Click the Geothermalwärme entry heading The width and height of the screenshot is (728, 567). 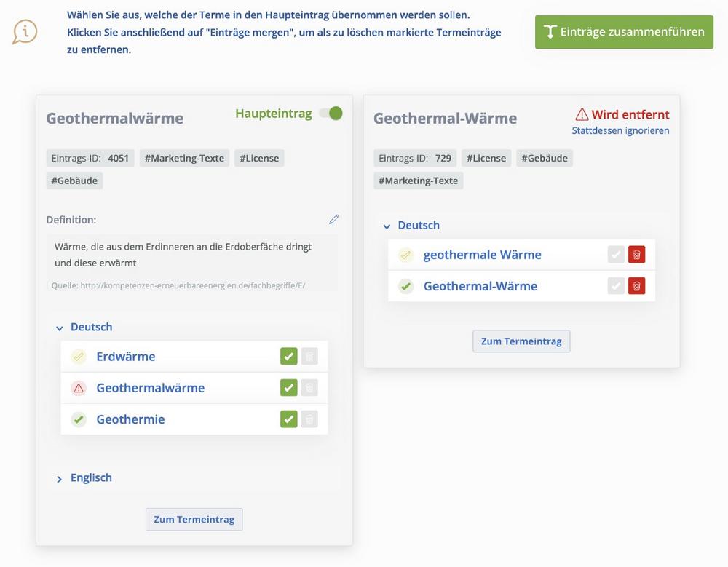click(115, 119)
